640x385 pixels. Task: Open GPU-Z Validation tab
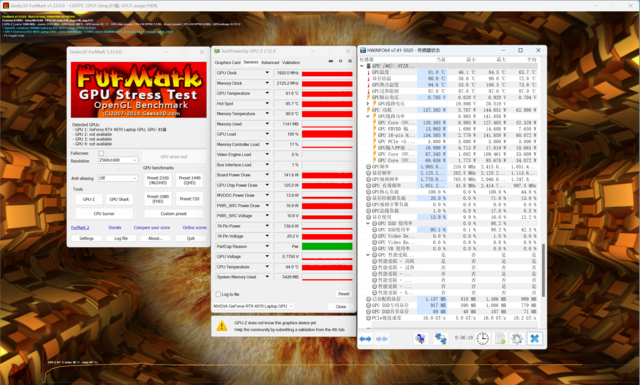[x=291, y=62]
